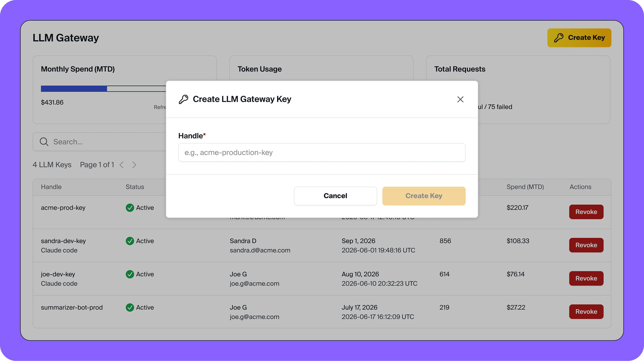
Task: Click the Total Requests card title
Action: tap(460, 69)
